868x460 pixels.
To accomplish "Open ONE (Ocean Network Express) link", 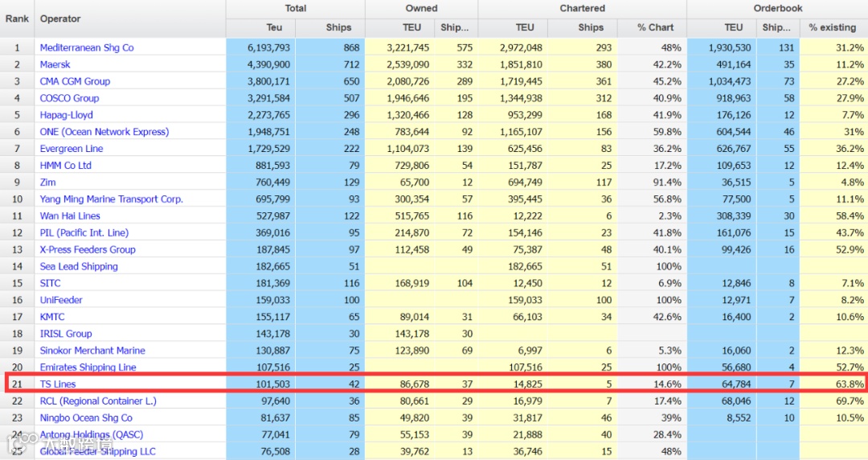I will click(x=104, y=132).
